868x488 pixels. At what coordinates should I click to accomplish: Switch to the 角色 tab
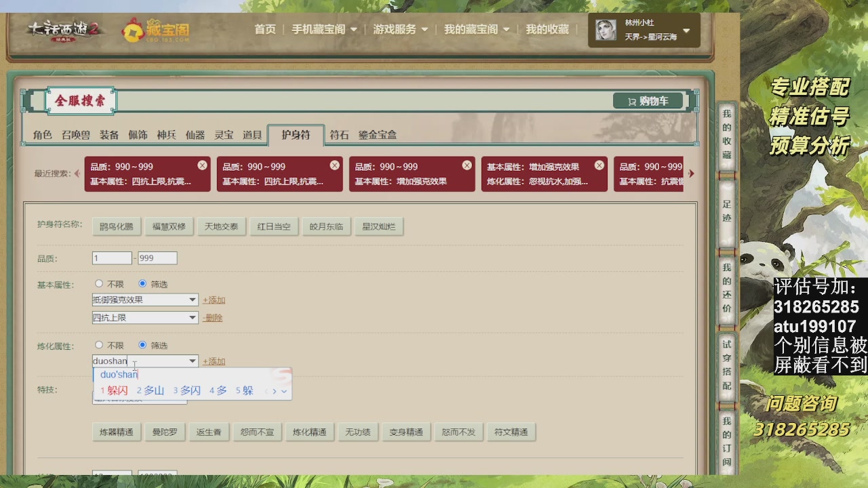pos(42,135)
